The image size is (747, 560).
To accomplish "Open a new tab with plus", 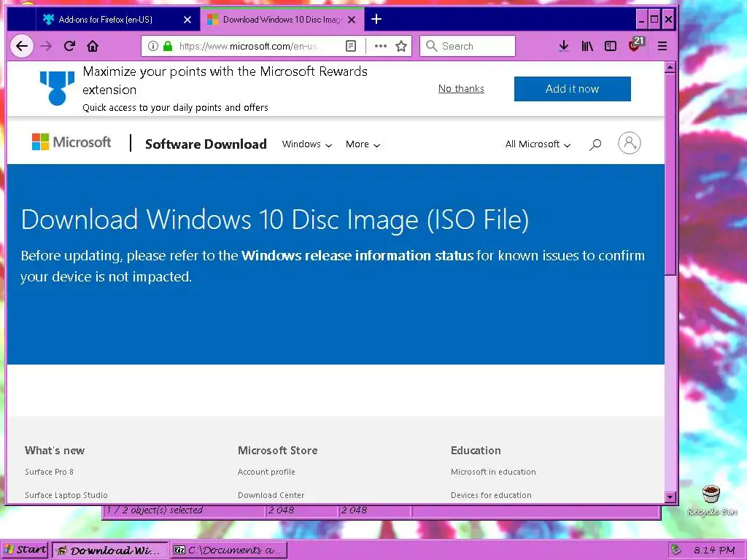I will pos(376,19).
